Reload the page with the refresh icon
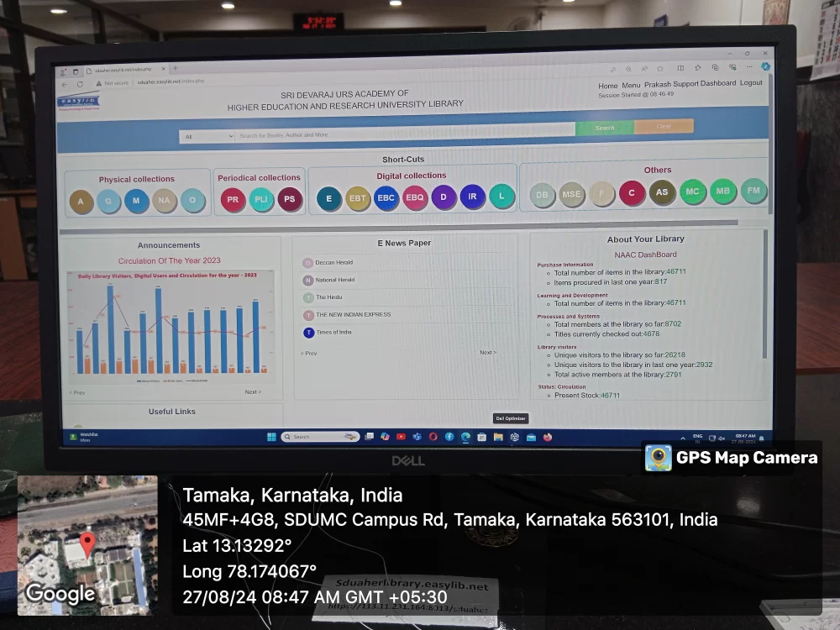This screenshot has height=630, width=840. click(x=80, y=84)
